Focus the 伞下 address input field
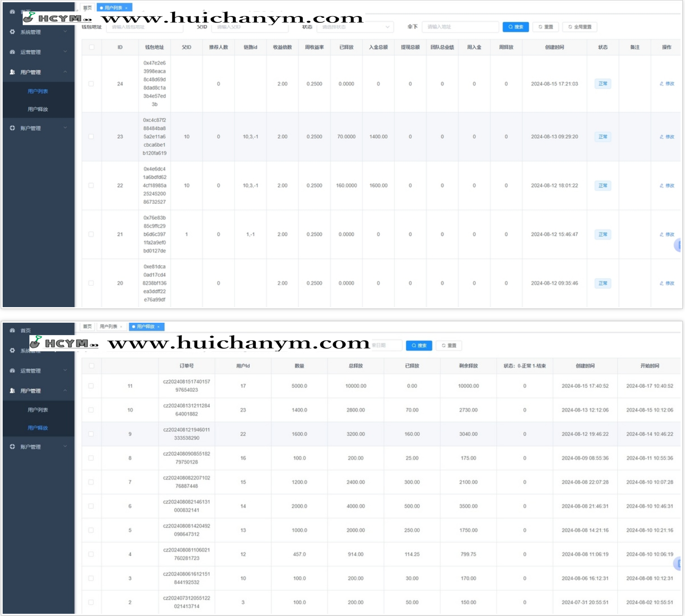 (460, 27)
